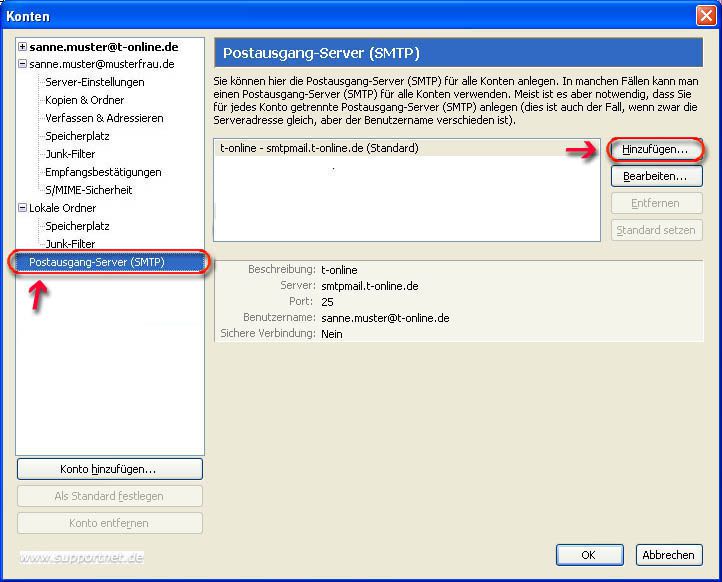722x582 pixels.
Task: Collapse the sanne.muster@musterfrau.de account tree
Action: click(22, 64)
